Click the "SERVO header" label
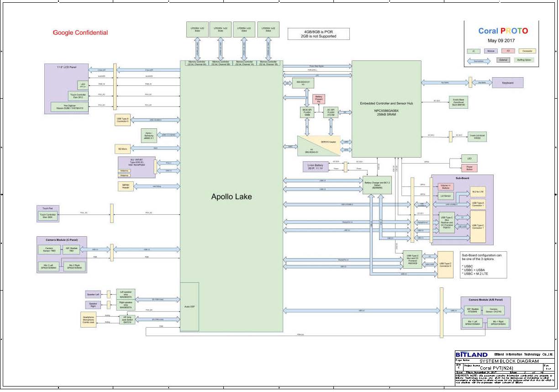The height and width of the screenshot is (392, 559). point(328,142)
